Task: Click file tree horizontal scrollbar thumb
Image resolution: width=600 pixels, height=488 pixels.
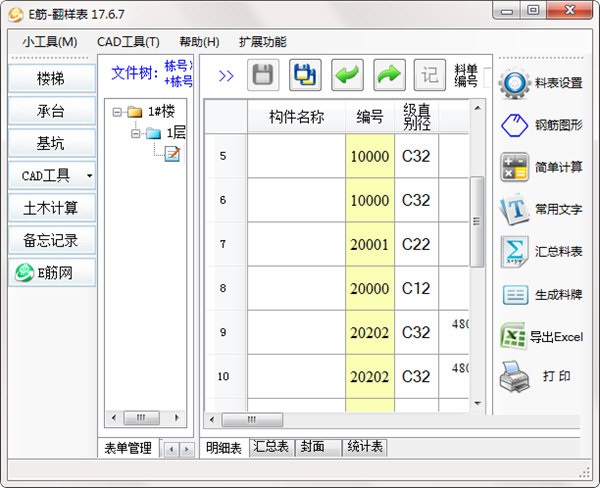Action: 141,418
